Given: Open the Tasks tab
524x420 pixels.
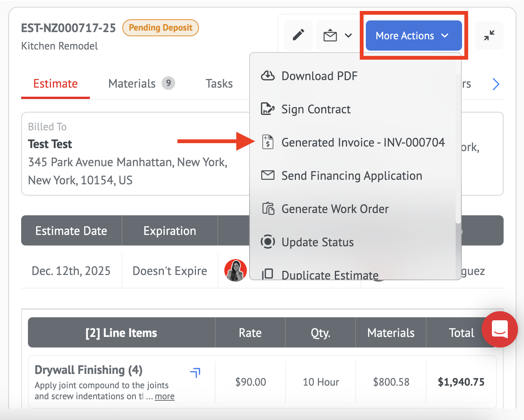Looking at the screenshot, I should click(x=219, y=83).
